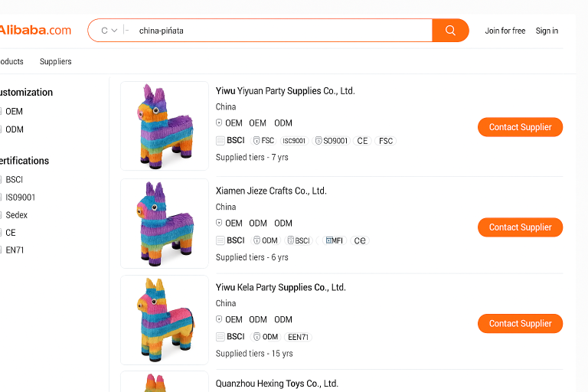Click certificate icon before Yiwu Yiyuan BSCI
Screen dimensions: 588x392
[220, 141]
